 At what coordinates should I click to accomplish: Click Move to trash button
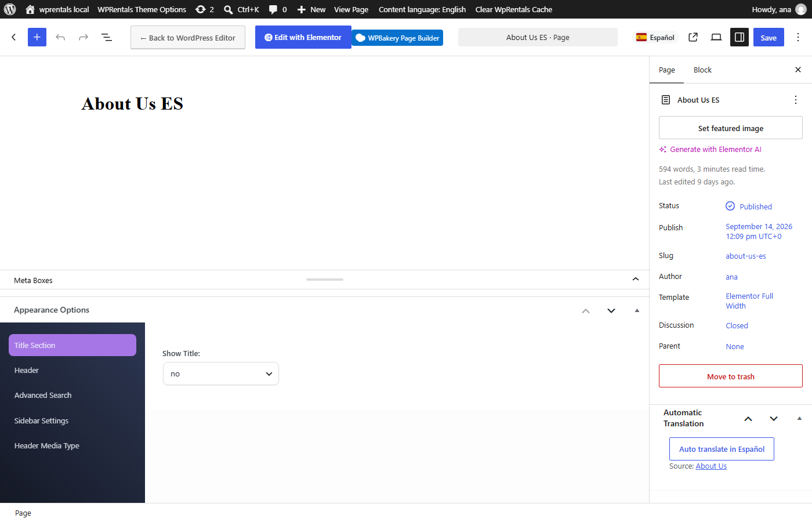[731, 376]
